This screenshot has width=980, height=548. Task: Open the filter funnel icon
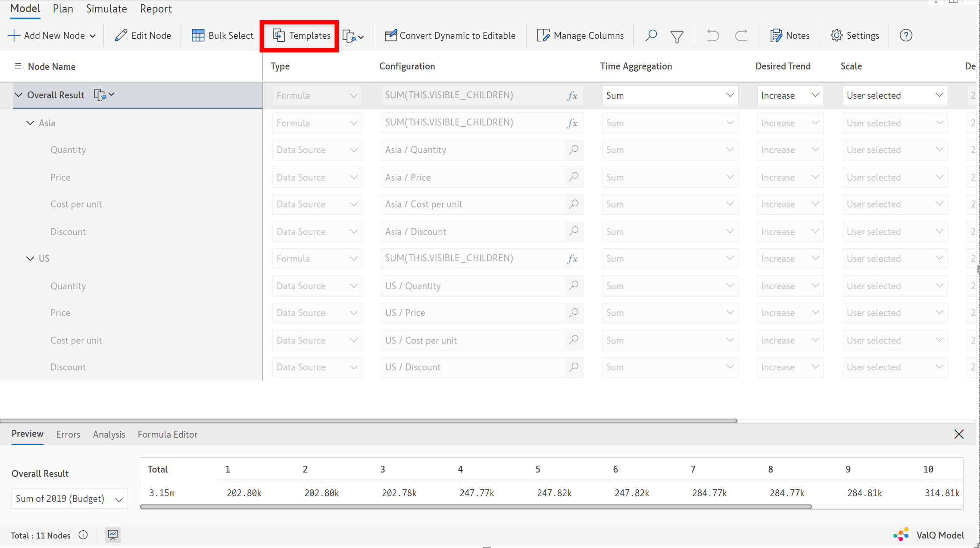pos(677,36)
